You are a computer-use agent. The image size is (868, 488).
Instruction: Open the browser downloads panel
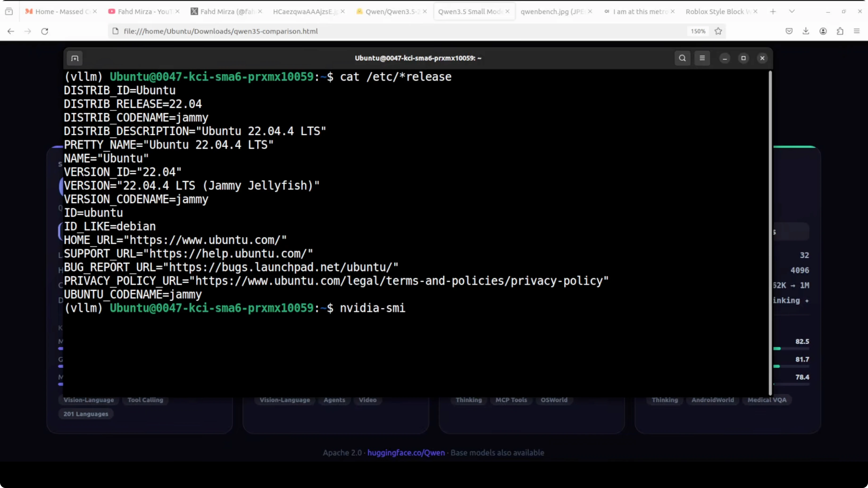pyautogui.click(x=806, y=31)
